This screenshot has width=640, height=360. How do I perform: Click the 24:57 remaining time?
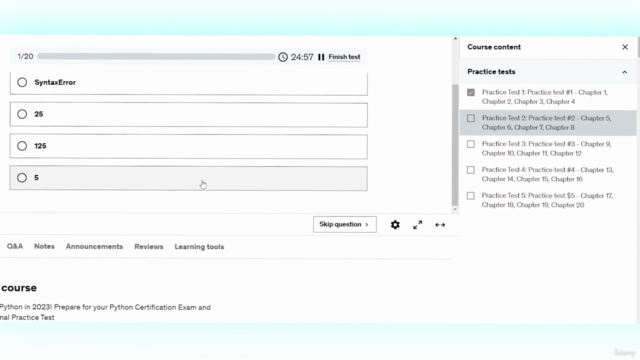302,57
